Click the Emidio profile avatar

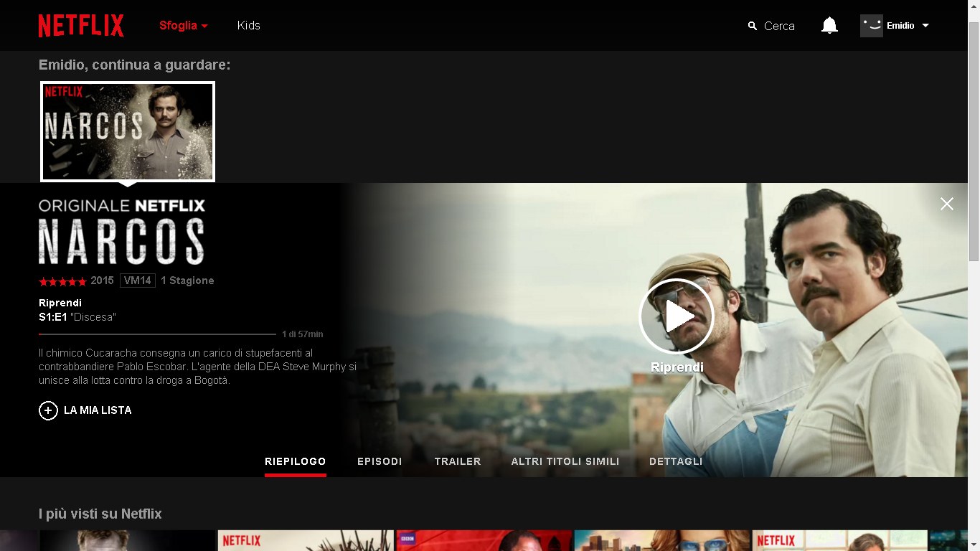pyautogui.click(x=872, y=26)
